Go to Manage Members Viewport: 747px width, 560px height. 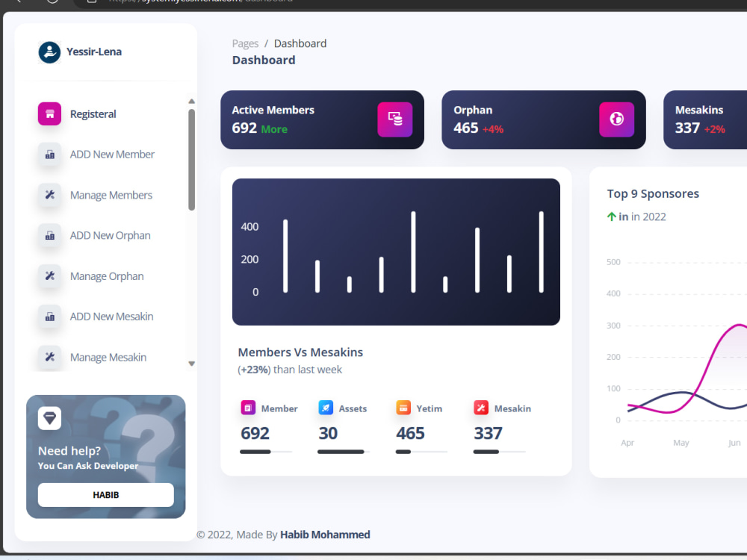[x=107, y=195]
